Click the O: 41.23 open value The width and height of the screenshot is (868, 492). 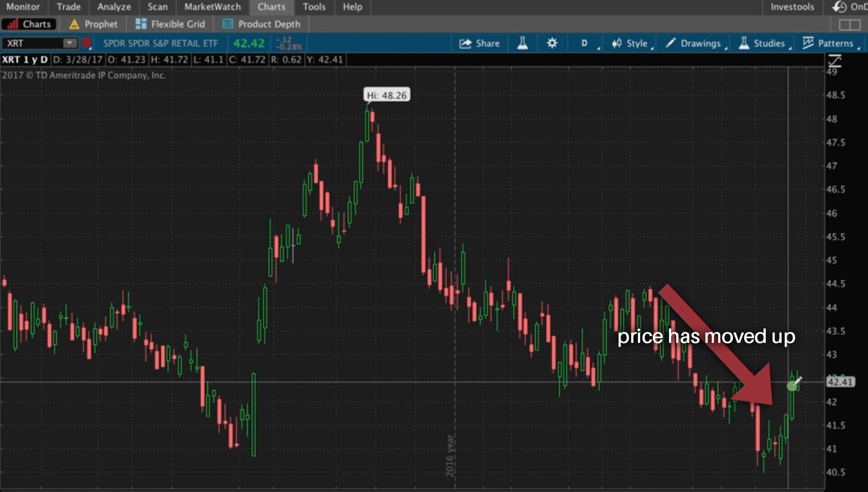(x=127, y=59)
